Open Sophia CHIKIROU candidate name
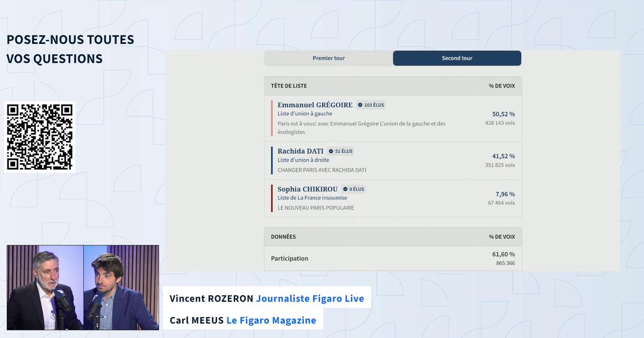 click(x=308, y=189)
